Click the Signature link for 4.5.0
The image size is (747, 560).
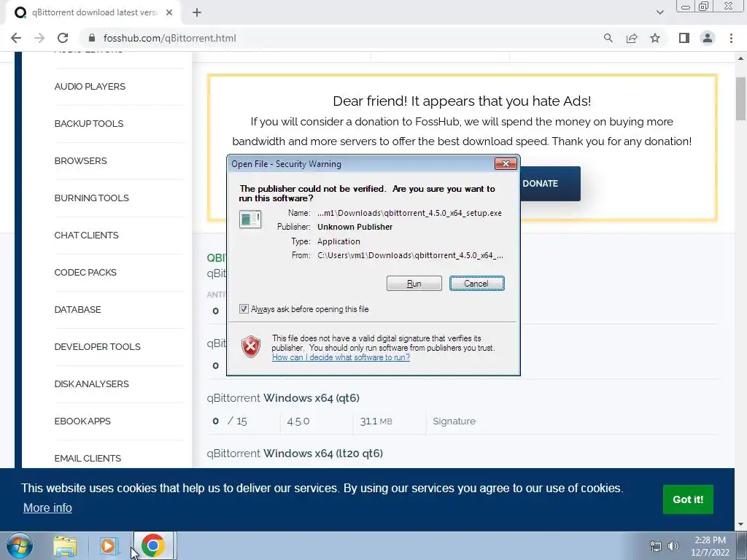(x=454, y=421)
